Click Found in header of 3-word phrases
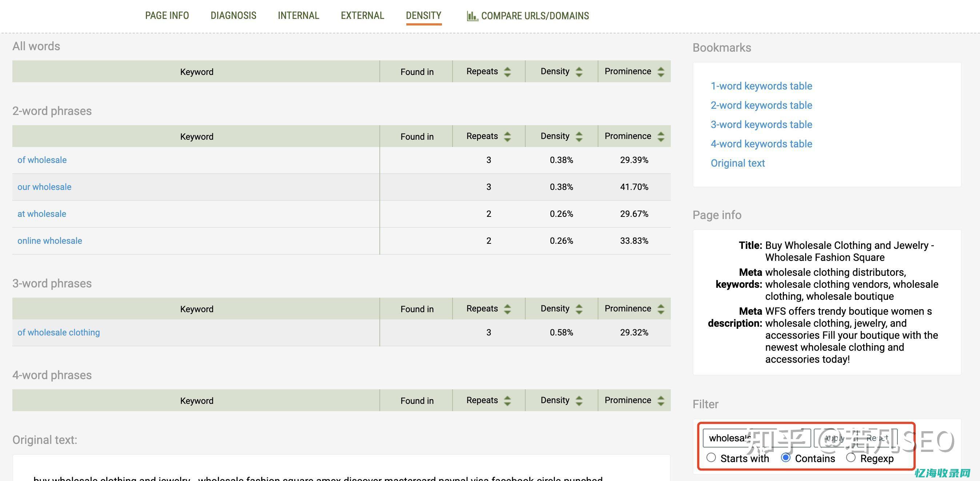This screenshot has height=481, width=980. point(417,309)
